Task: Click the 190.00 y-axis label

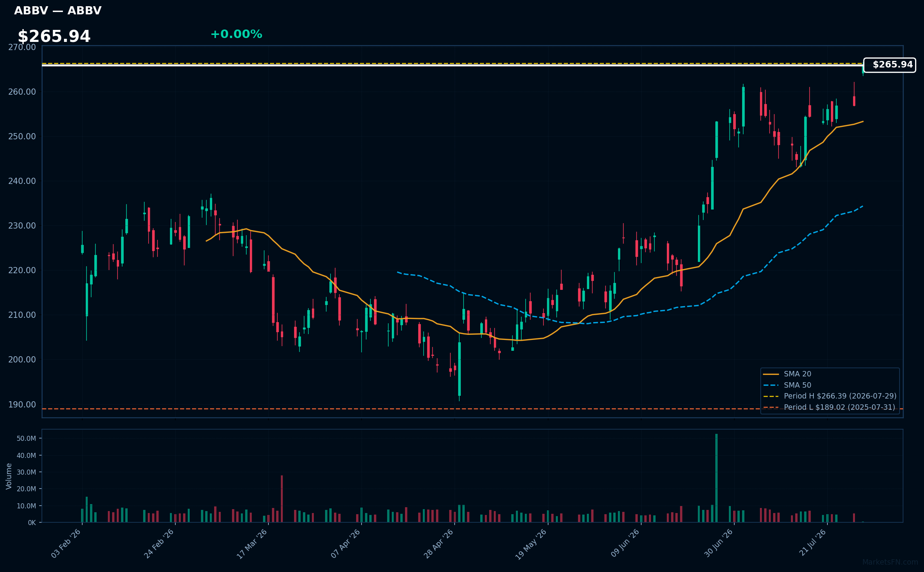Action: click(22, 404)
